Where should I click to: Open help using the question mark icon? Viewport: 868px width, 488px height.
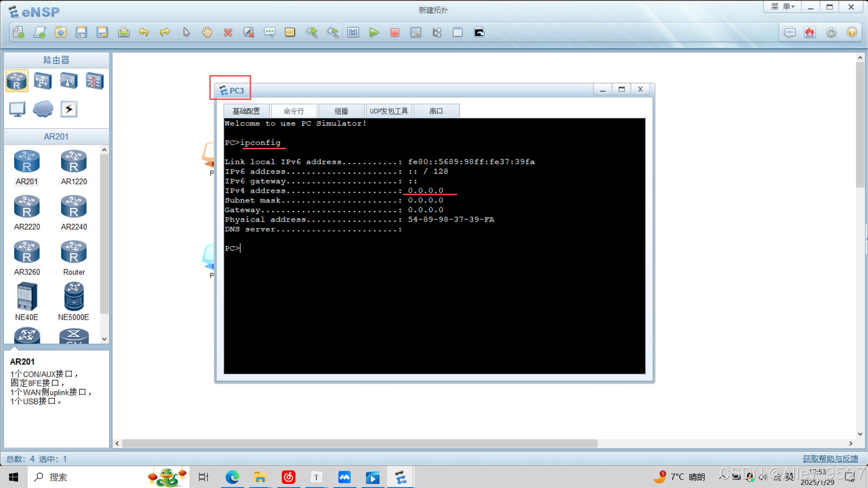tap(852, 32)
